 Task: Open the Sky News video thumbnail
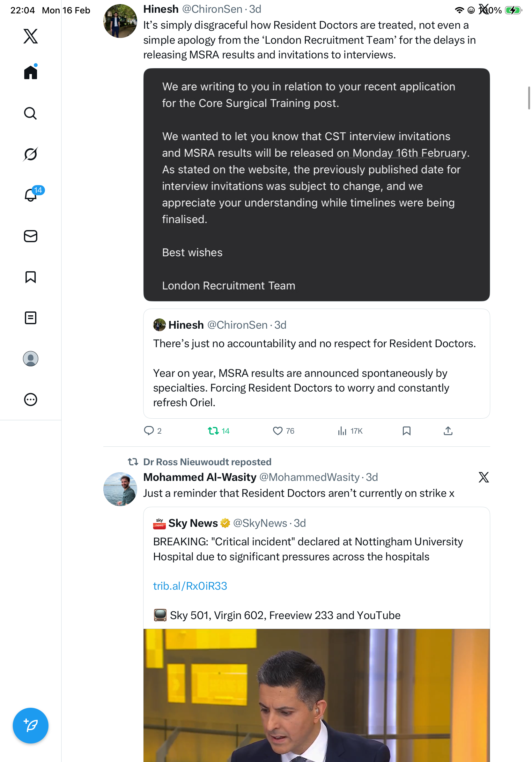pyautogui.click(x=316, y=695)
